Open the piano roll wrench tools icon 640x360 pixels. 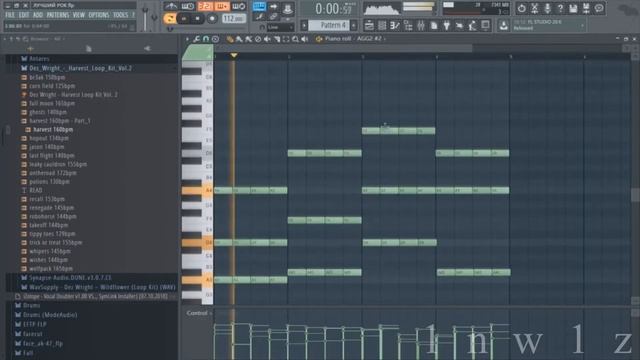196,39
